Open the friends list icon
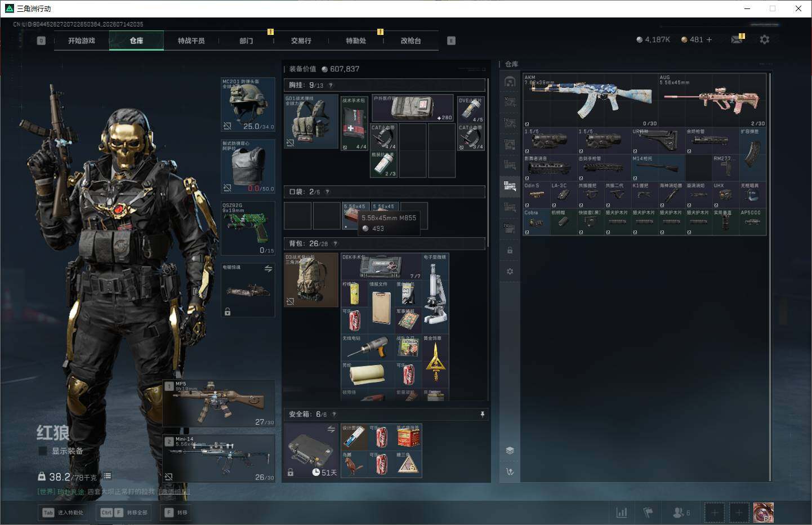Screen dimensions: 812x525 pyautogui.click(x=681, y=513)
